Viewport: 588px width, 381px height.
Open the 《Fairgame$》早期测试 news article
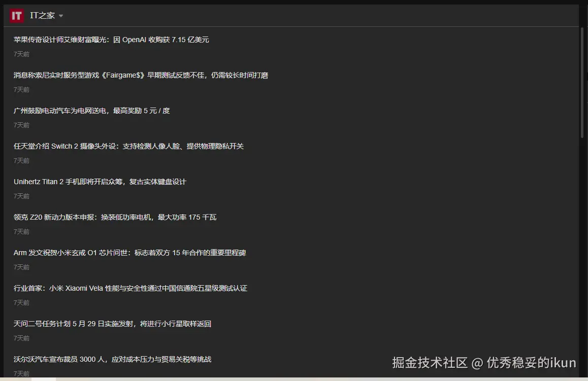click(141, 75)
